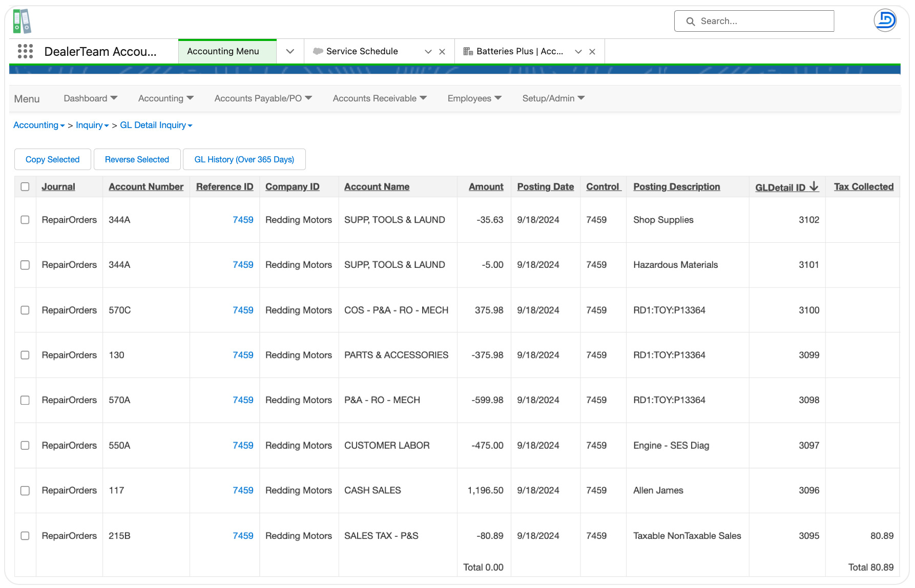Open the Accounts Payable/PO dropdown
The image size is (915, 588).
click(x=263, y=98)
